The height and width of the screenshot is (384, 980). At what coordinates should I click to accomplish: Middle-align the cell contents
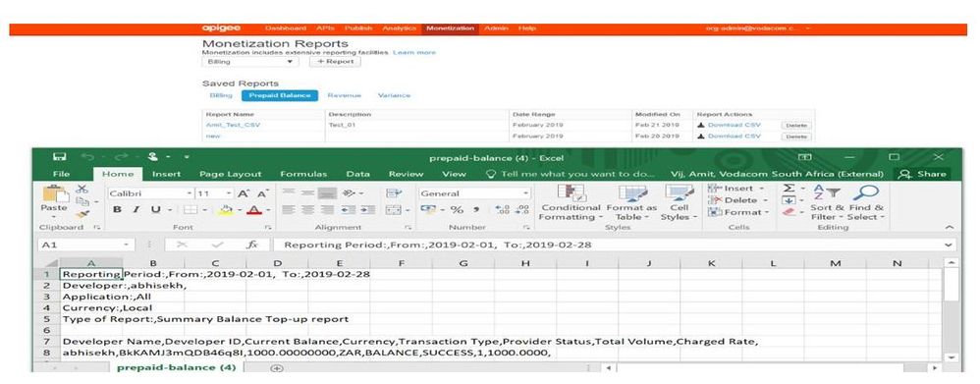click(307, 193)
